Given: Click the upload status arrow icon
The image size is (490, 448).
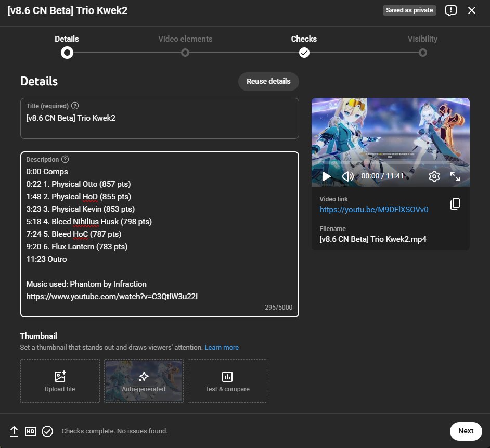Looking at the screenshot, I should 14,431.
